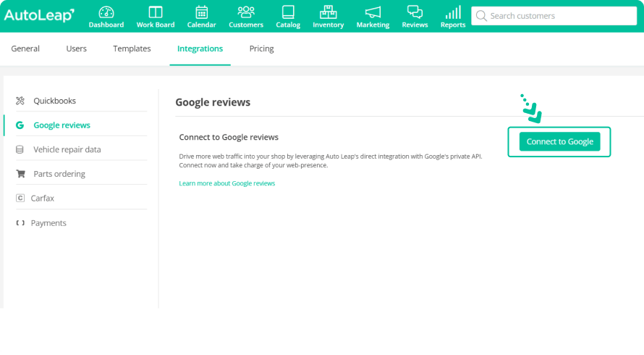Image resolution: width=644 pixels, height=355 pixels.
Task: Select Quickbooks in integrations sidebar
Action: click(54, 101)
